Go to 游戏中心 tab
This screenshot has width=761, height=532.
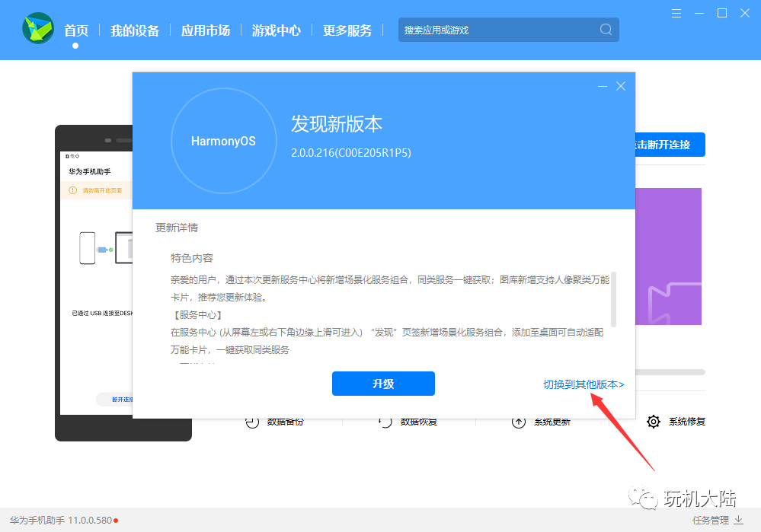(277, 30)
